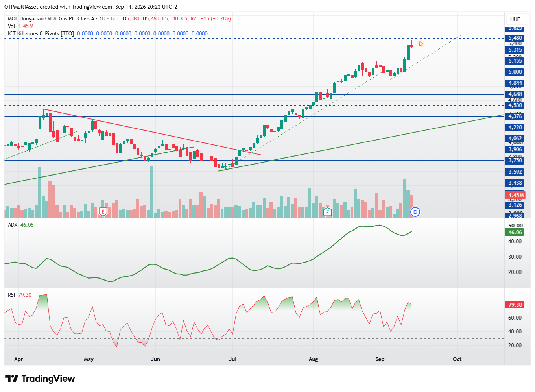
Task: Click the 5,315 price level label
Action: pyautogui.click(x=515, y=50)
